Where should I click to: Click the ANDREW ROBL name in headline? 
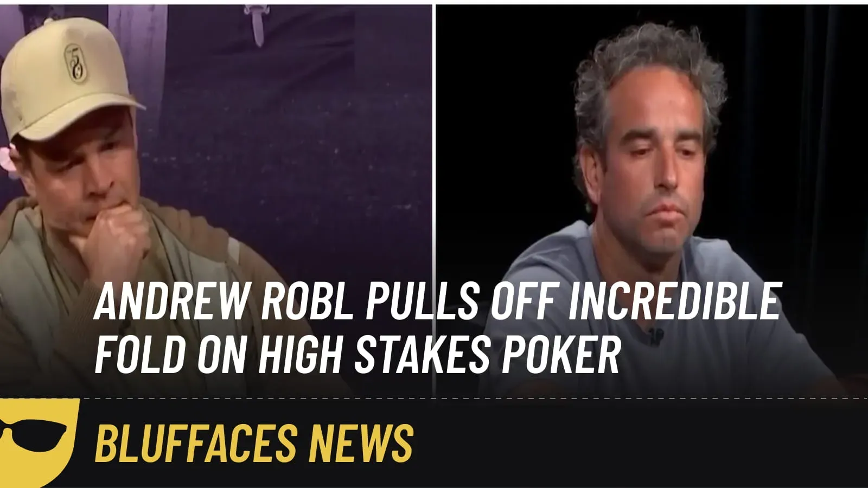point(224,301)
